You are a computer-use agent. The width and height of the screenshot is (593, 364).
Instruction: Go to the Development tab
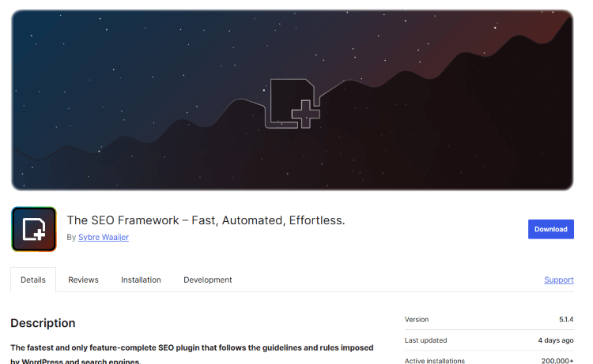click(x=208, y=280)
